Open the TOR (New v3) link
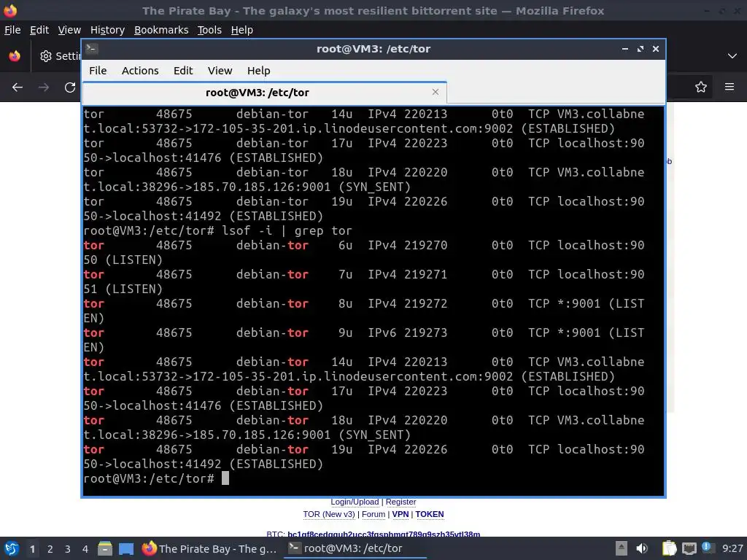 [x=329, y=514]
